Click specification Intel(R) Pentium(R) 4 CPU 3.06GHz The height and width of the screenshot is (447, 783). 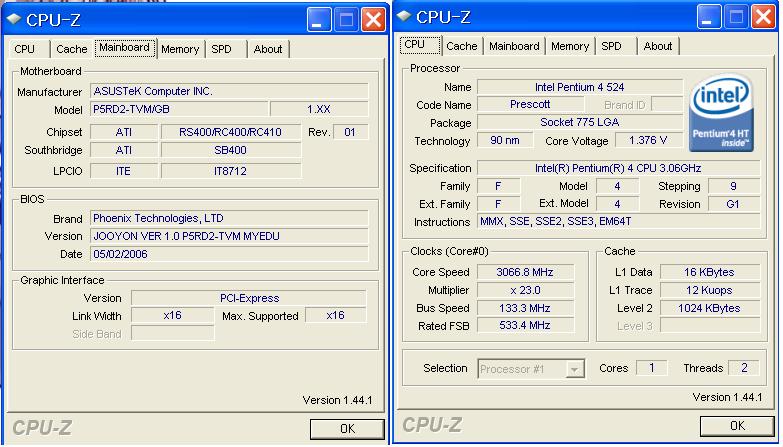618,168
